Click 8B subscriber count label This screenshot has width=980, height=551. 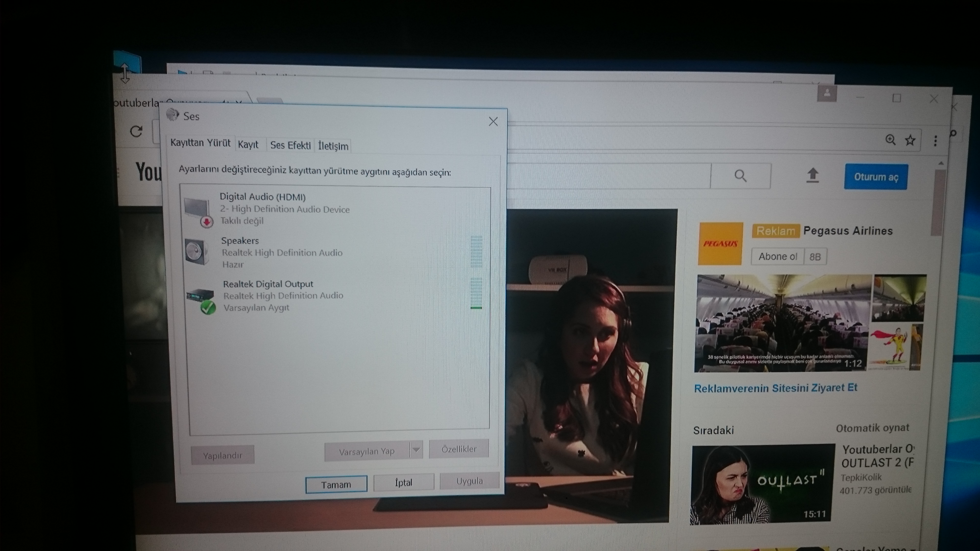pyautogui.click(x=815, y=257)
